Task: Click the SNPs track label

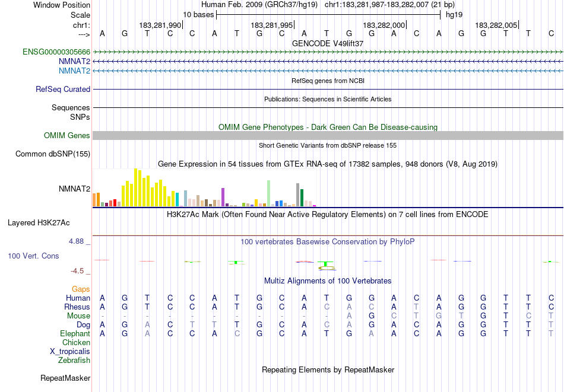Action: pos(80,117)
